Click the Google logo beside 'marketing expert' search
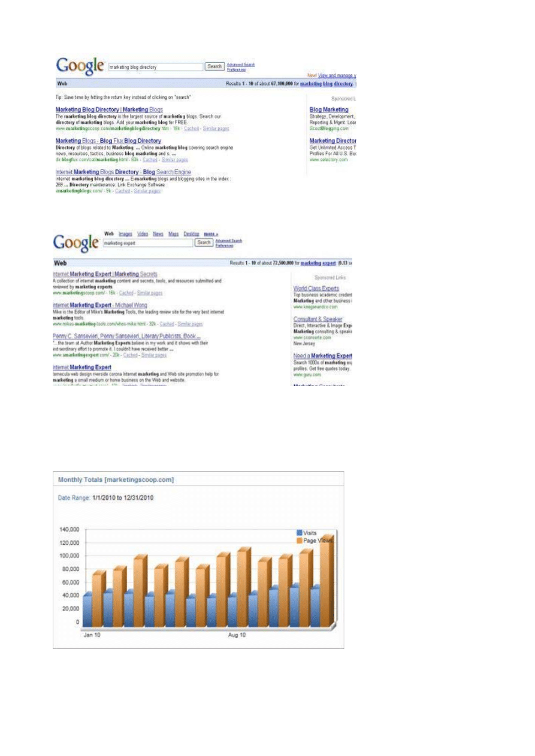Viewport: 535px width, 756px height. (x=75, y=242)
